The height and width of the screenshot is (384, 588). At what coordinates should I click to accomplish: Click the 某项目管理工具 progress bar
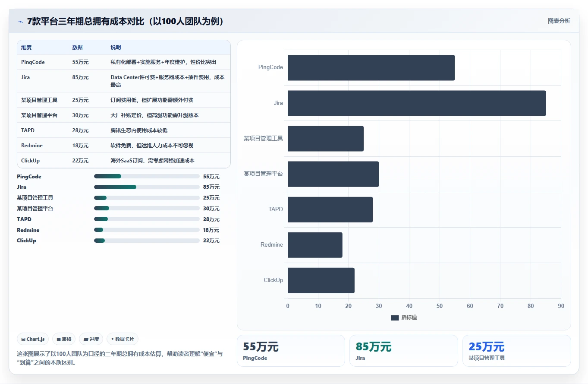click(x=147, y=198)
